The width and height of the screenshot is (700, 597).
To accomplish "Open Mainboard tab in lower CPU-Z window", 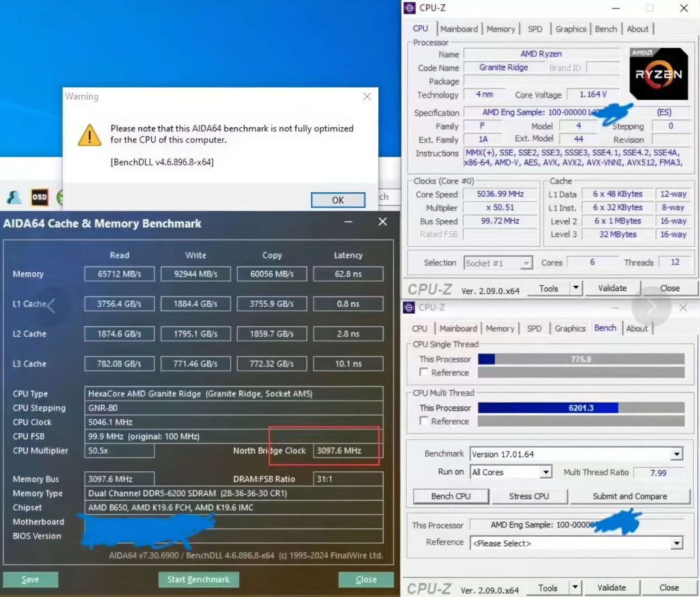I will pos(458,328).
